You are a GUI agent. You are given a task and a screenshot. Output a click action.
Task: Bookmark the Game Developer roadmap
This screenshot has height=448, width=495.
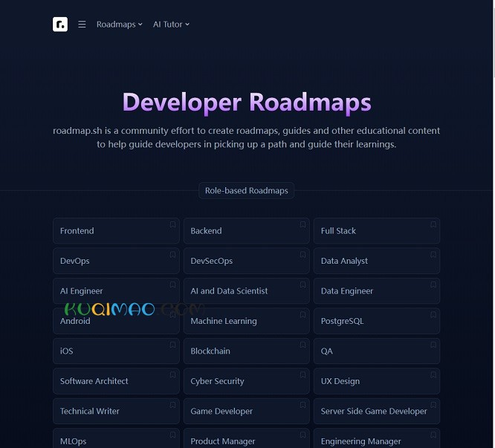(302, 405)
